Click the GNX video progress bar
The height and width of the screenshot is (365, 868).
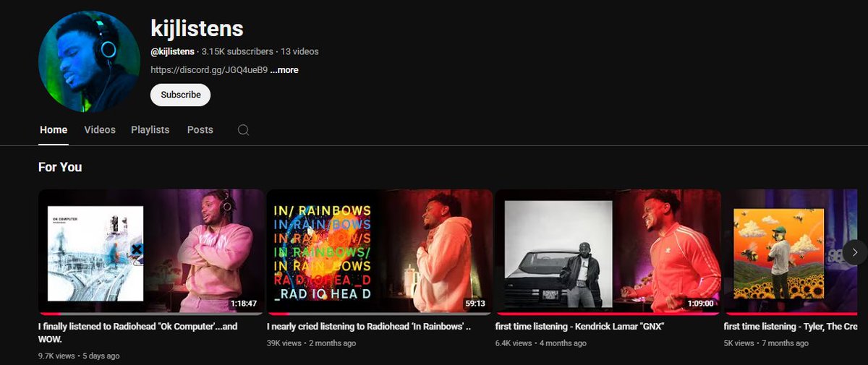pyautogui.click(x=608, y=314)
